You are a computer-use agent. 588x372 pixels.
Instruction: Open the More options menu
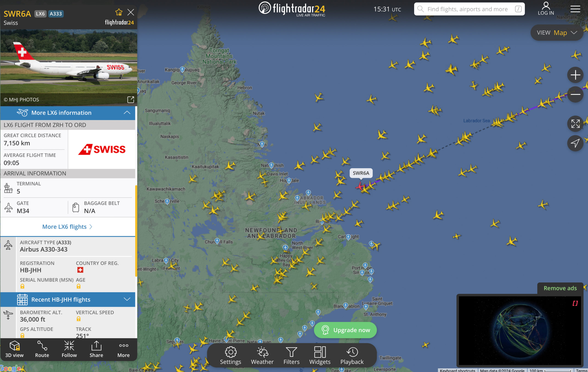124,349
